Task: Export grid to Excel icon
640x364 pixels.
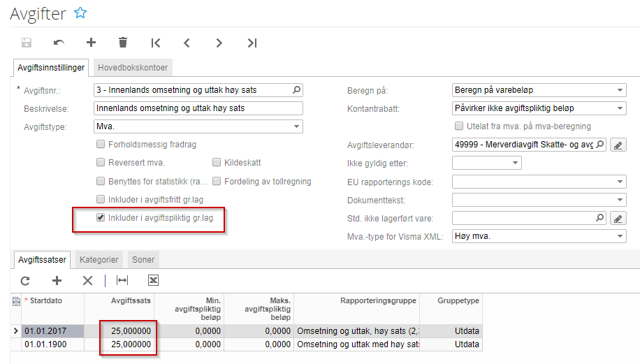Action: click(154, 280)
